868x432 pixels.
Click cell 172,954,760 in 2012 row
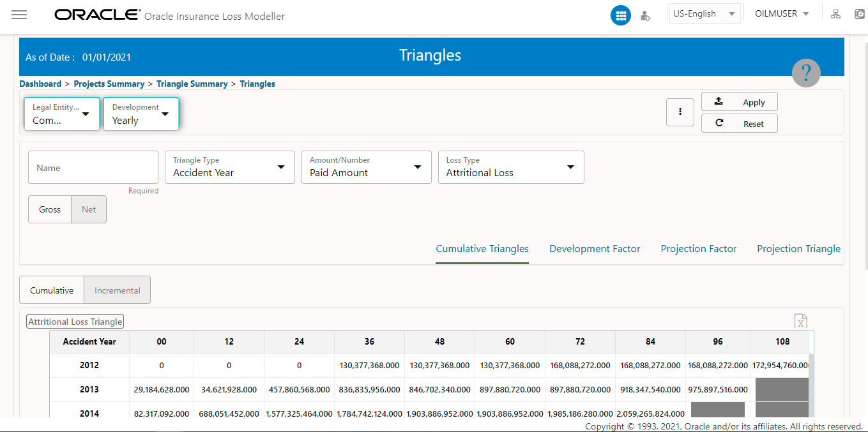(x=780, y=366)
